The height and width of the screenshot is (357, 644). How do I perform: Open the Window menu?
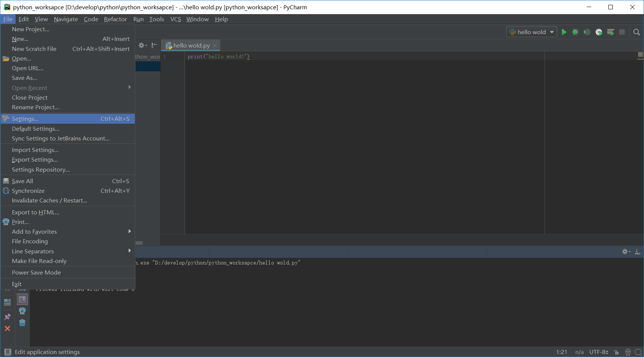point(197,19)
